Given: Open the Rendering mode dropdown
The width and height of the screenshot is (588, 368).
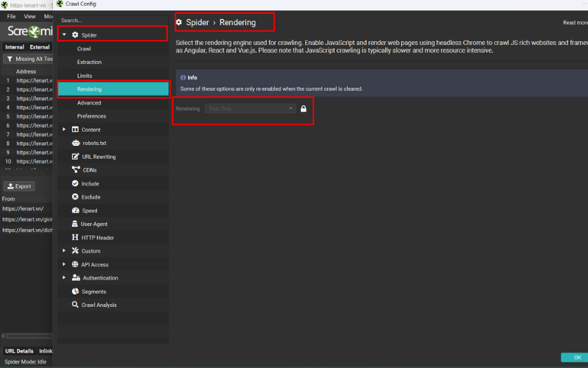Looking at the screenshot, I should 251,109.
